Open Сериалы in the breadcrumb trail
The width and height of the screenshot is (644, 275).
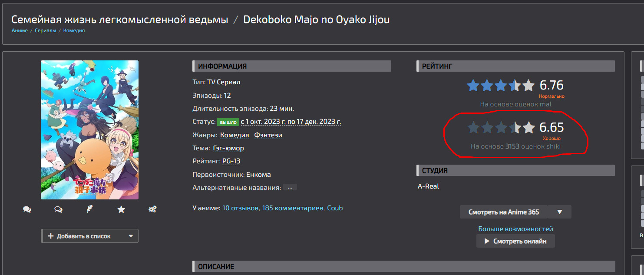[x=46, y=30]
